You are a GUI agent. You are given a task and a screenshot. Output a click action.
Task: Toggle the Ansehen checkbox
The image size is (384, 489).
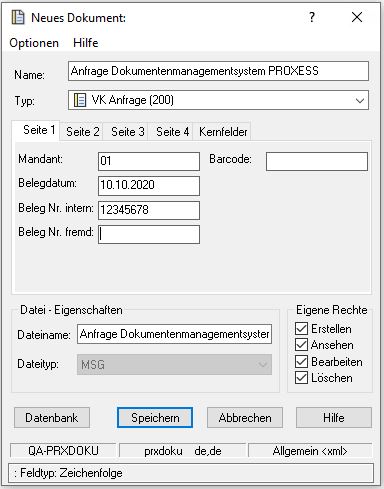click(x=301, y=345)
